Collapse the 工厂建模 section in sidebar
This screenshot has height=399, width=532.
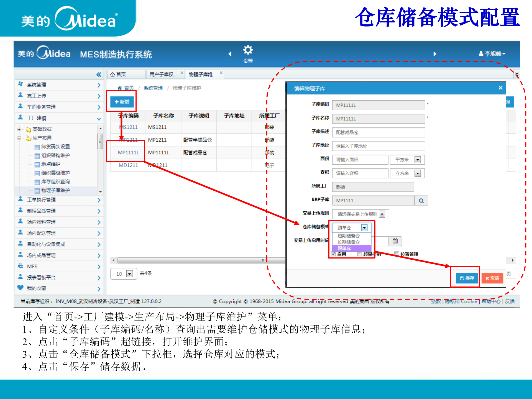(99, 118)
